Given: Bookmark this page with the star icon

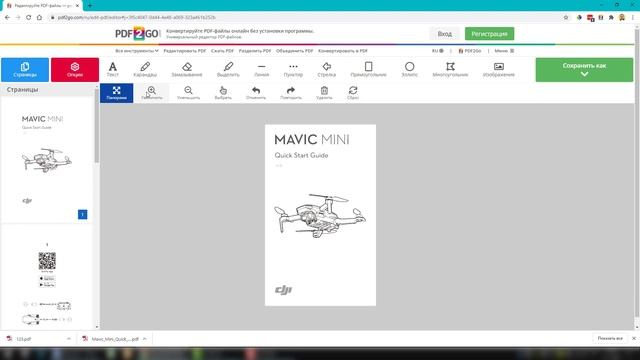Looking at the screenshot, I should (x=566, y=18).
